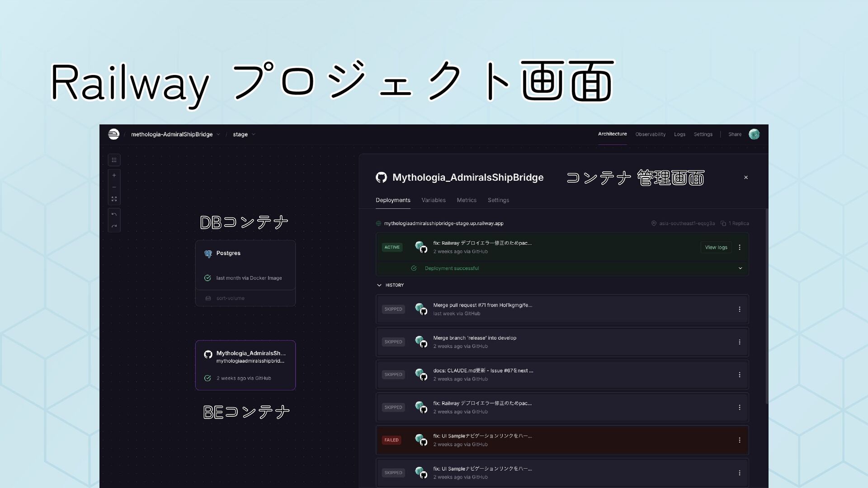Click GitHub icon on Mythologia canvas card
868x488 pixels.
point(208,354)
